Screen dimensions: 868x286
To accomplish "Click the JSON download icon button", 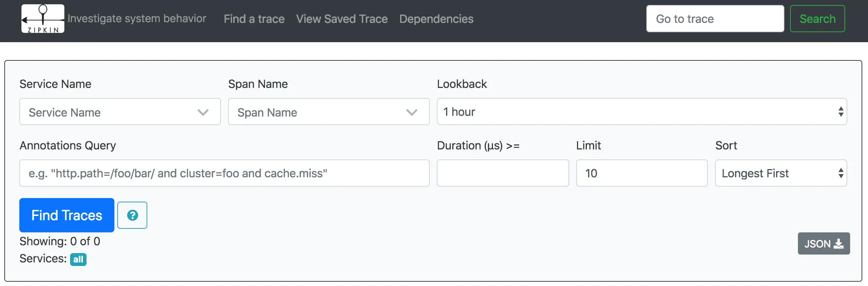I will click(824, 243).
